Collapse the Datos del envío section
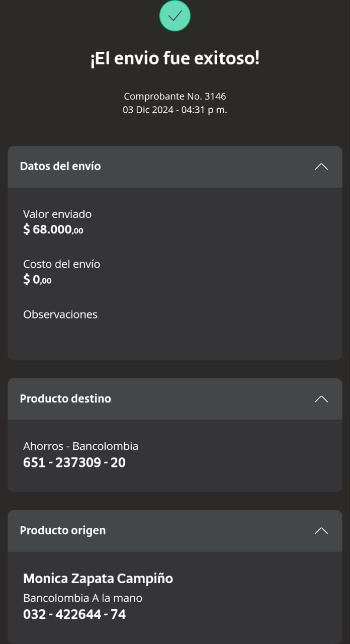350x644 pixels. pos(321,167)
